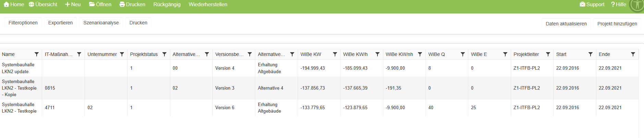Viewport: 644px width, 138px height.
Task: Start the Szenarioanalyse
Action: (x=101, y=23)
